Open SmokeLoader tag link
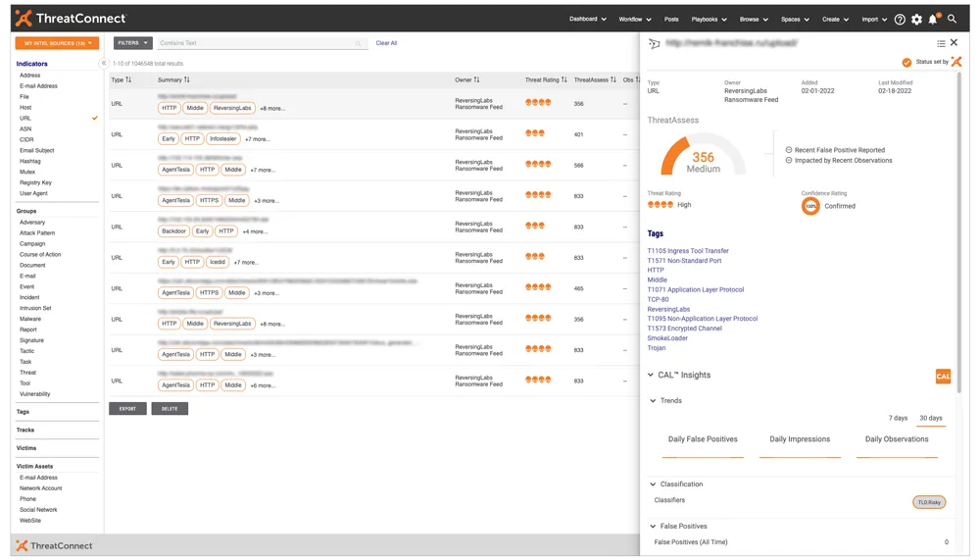The image size is (980, 560). 666,338
